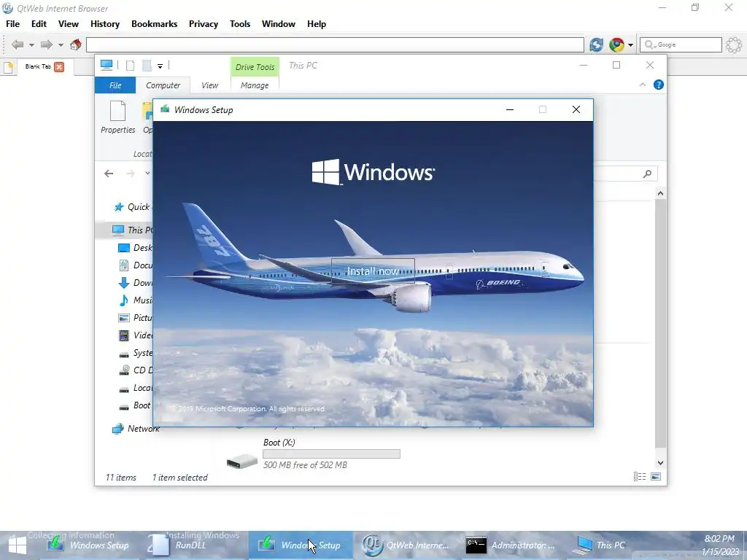Close the Blank Tab

(x=59, y=67)
